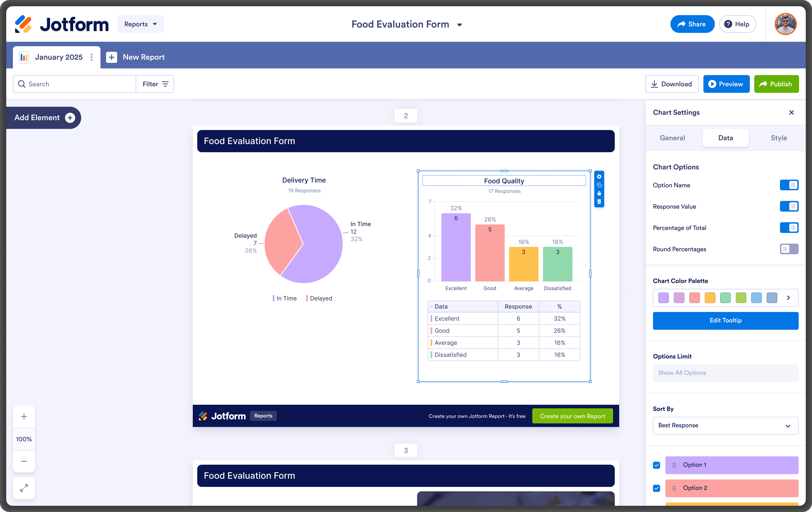The width and height of the screenshot is (812, 512).
Task: Open the Sort By dropdown
Action: 725,425
